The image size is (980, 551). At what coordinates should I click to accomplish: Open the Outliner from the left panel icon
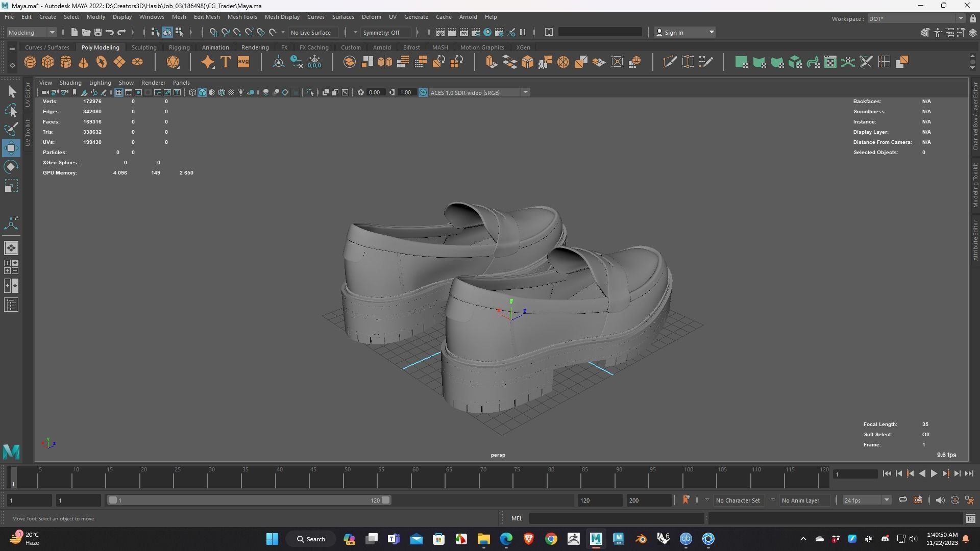click(11, 305)
